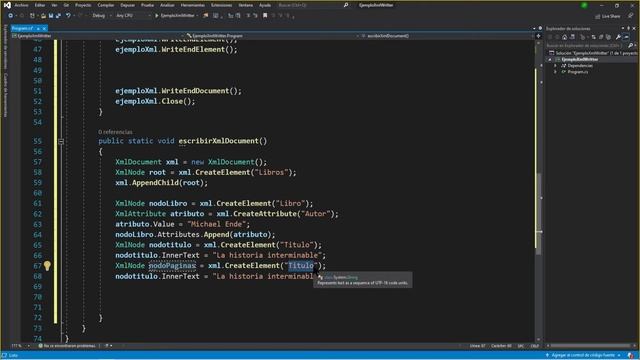Click the Live Share button
This screenshot has height=360, width=640.
pyautogui.click(x=607, y=16)
